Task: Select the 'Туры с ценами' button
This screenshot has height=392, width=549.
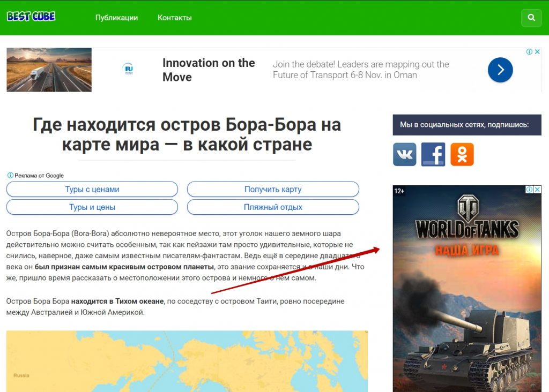Action: click(x=92, y=189)
